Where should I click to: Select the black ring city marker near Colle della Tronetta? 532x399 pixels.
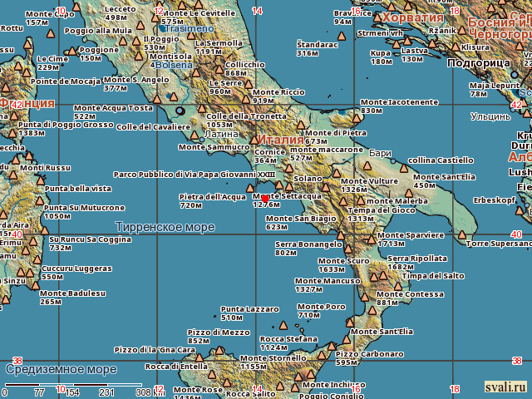(x=181, y=111)
